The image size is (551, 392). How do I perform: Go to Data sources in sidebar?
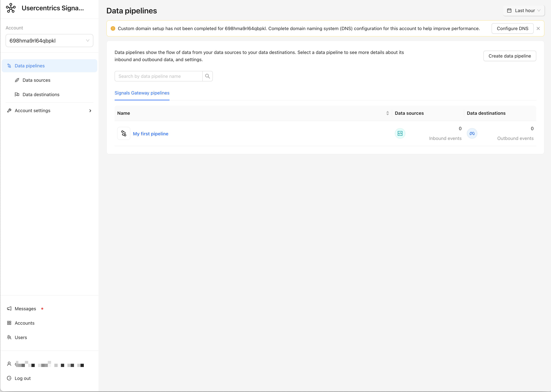click(37, 80)
